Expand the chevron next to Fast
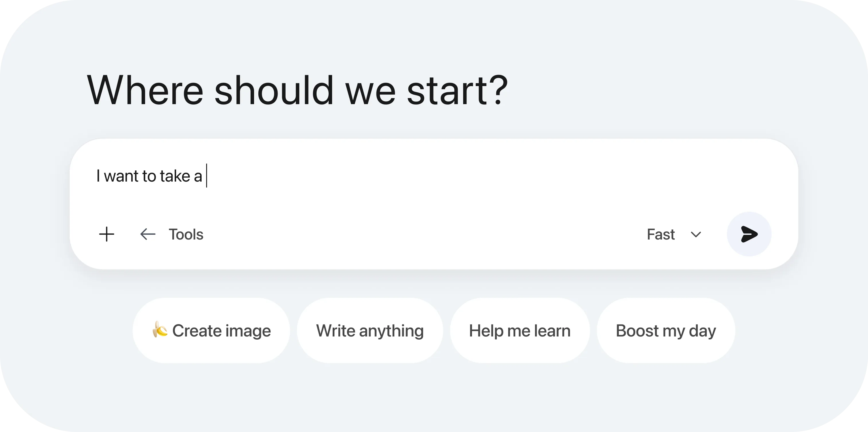 (x=696, y=235)
